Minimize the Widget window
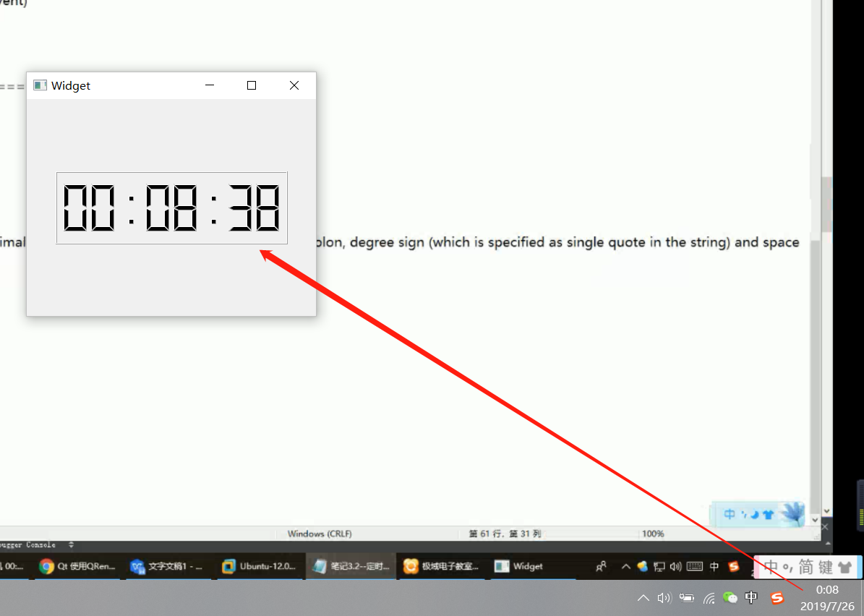Screen dimensions: 864x616 pos(210,85)
